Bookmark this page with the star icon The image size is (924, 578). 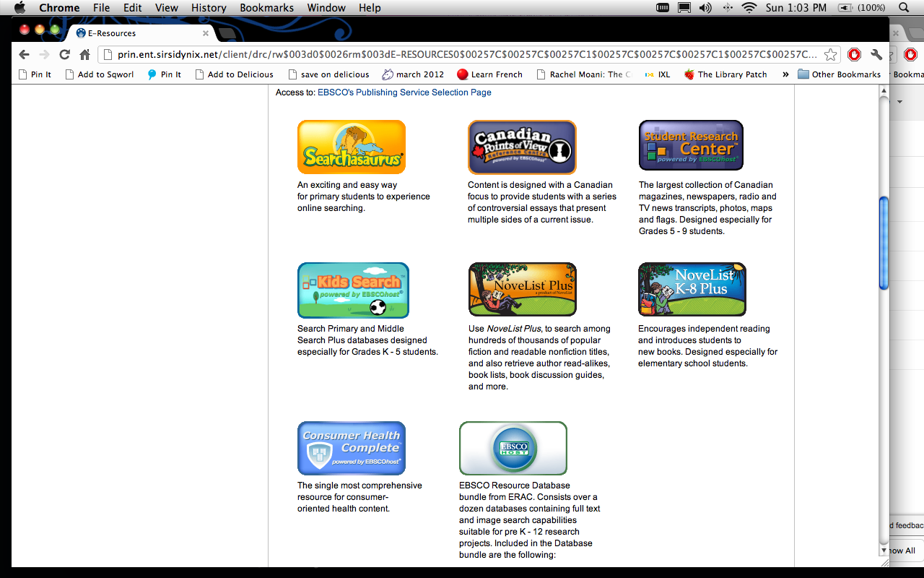pyautogui.click(x=830, y=53)
